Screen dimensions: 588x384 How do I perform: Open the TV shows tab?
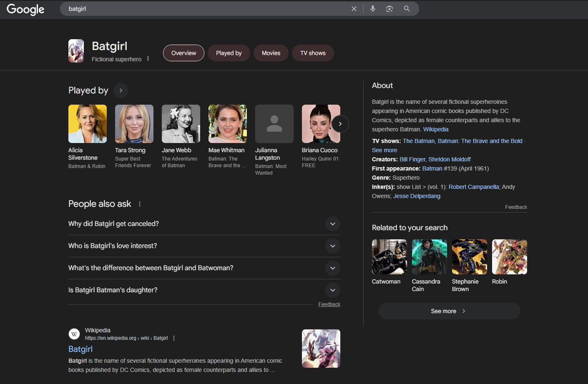tap(313, 53)
